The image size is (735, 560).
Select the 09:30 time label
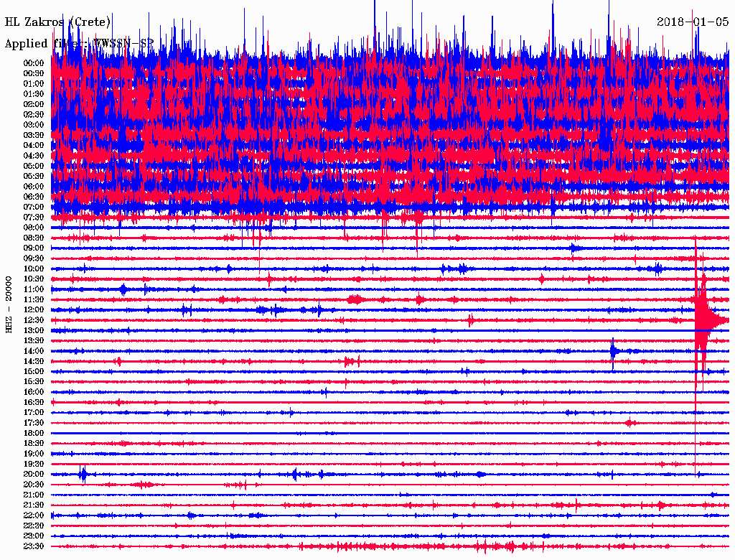tap(34, 258)
